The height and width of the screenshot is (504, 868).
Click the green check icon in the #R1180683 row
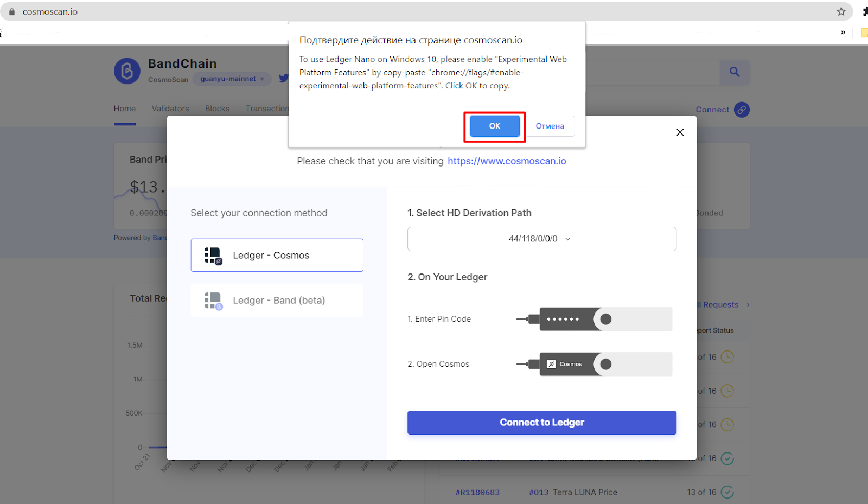727,492
